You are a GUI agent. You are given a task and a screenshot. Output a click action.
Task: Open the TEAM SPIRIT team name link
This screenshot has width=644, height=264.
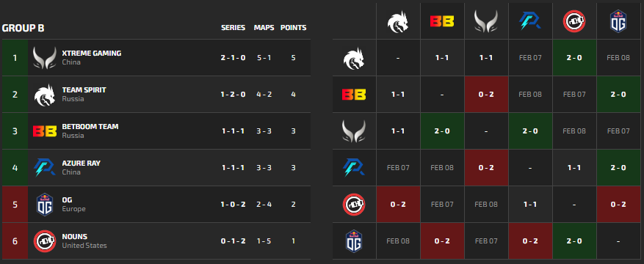click(x=84, y=89)
